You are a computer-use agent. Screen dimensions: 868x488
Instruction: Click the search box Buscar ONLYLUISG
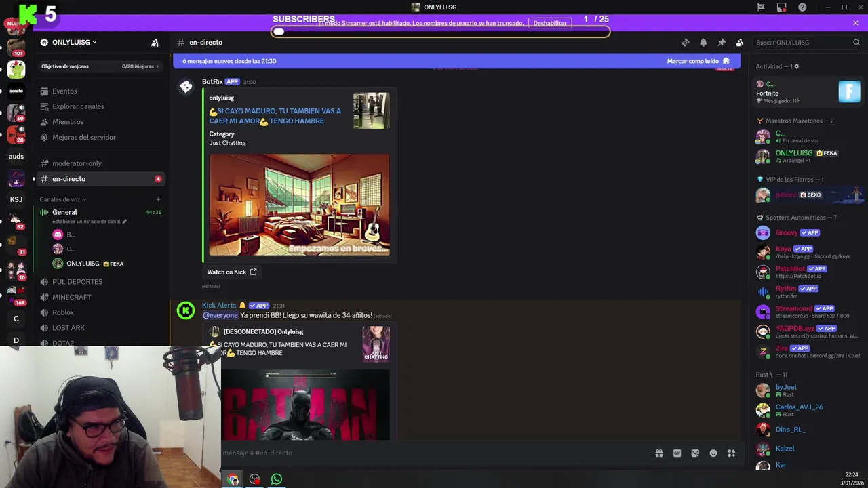[807, 42]
